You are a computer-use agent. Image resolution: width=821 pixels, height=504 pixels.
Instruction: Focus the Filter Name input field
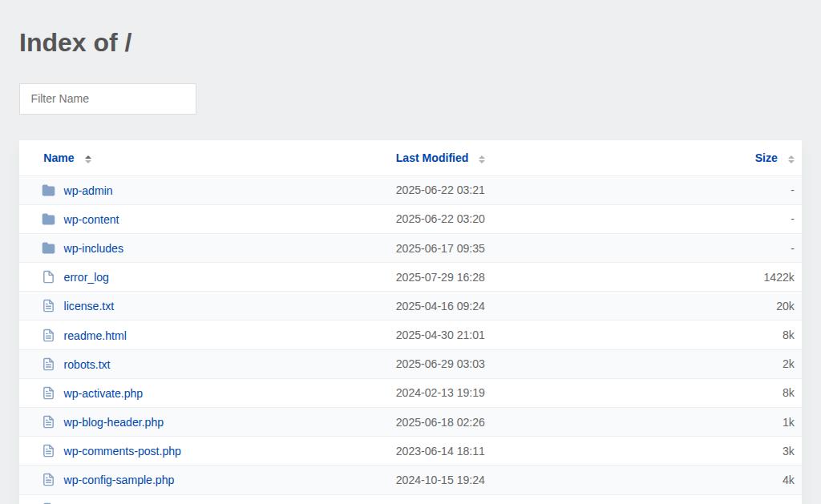click(x=108, y=99)
